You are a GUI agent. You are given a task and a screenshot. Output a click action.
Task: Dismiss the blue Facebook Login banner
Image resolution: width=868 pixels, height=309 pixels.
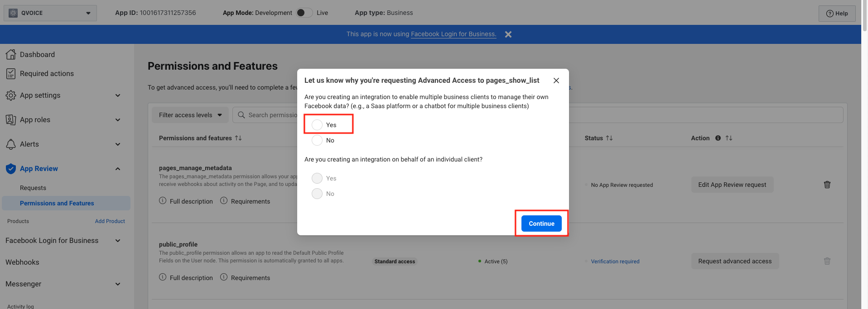point(508,34)
